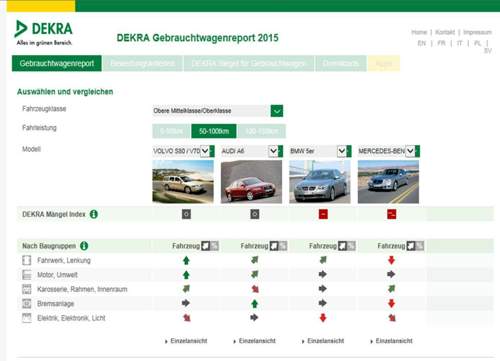The image size is (500, 361).
Task: Select the 100-150tkm Fahrleistung option
Action: tap(261, 131)
